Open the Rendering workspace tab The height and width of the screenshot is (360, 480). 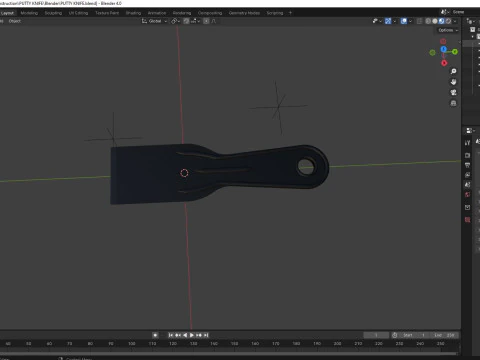(x=182, y=13)
